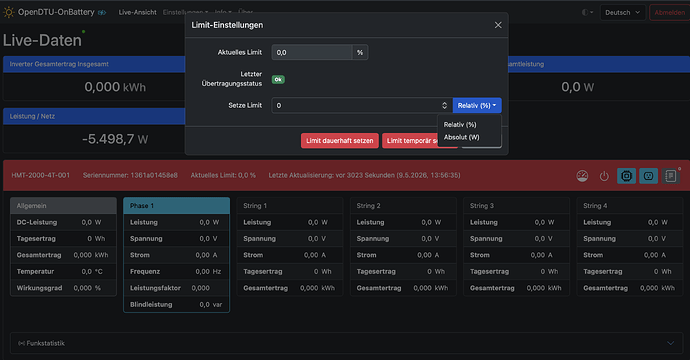Image resolution: width=690 pixels, height=360 pixels.
Task: Click the Spannung row in String 1
Action: click(290, 239)
